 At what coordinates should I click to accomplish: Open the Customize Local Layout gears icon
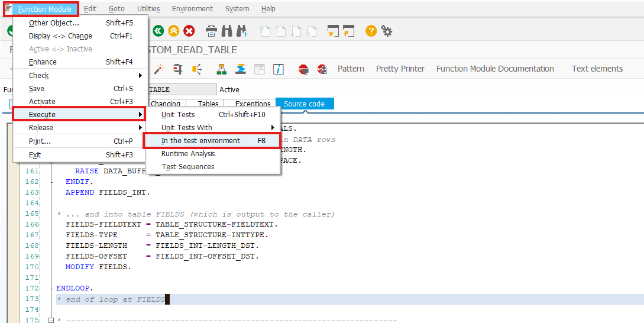point(387,31)
